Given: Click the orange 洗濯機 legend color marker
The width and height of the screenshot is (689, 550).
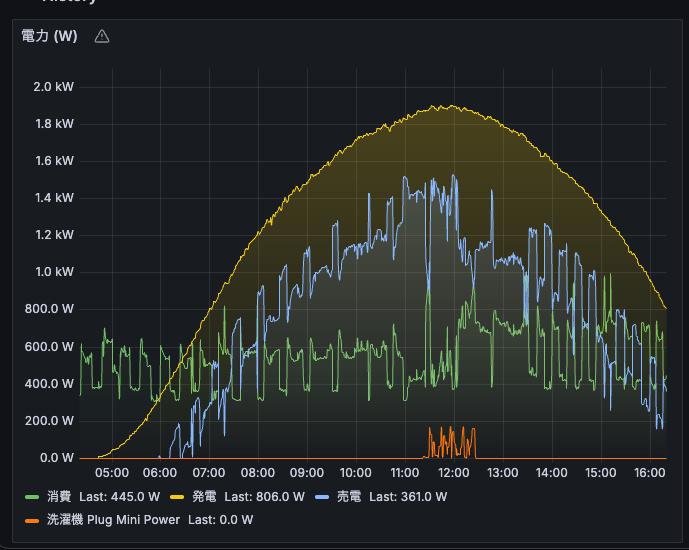Looking at the screenshot, I should click(31, 519).
